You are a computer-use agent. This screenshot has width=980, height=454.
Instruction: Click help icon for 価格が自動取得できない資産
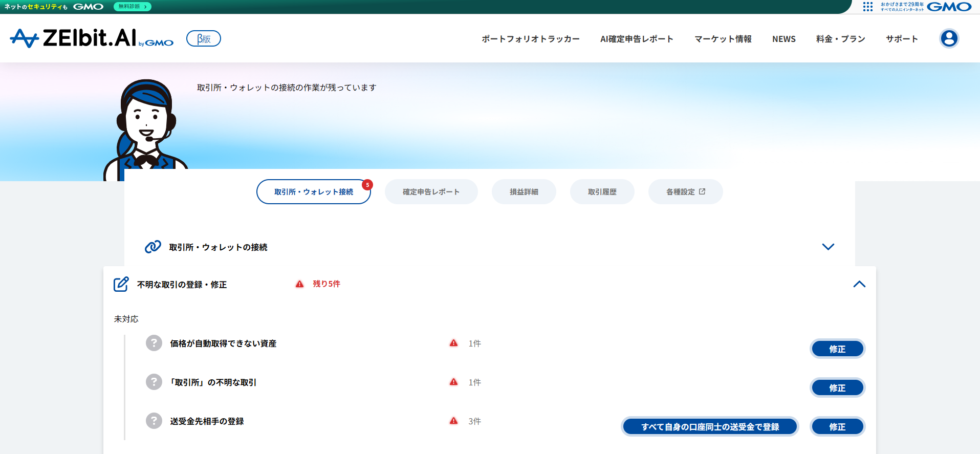154,343
